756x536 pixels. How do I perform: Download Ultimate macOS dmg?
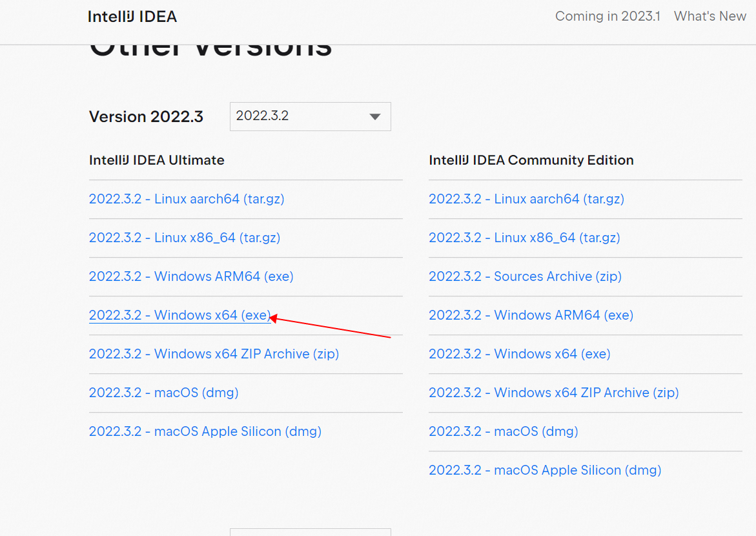point(163,393)
